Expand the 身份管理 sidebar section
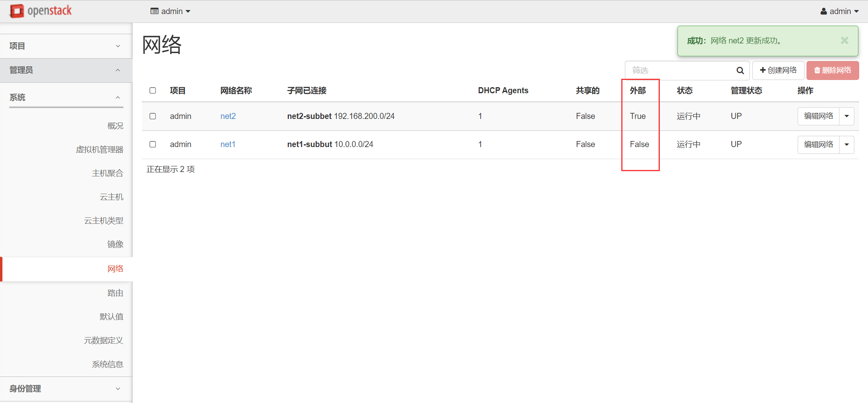This screenshot has height=403, width=868. [x=66, y=389]
